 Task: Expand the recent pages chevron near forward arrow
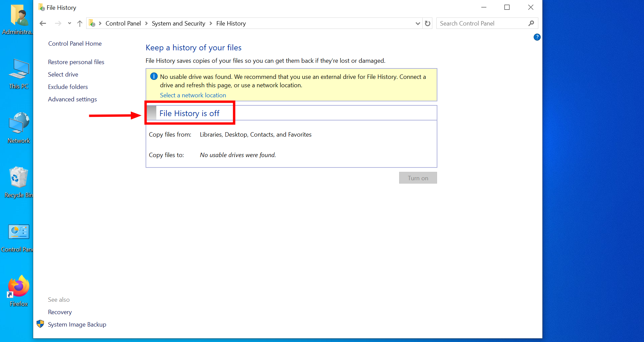tap(69, 23)
